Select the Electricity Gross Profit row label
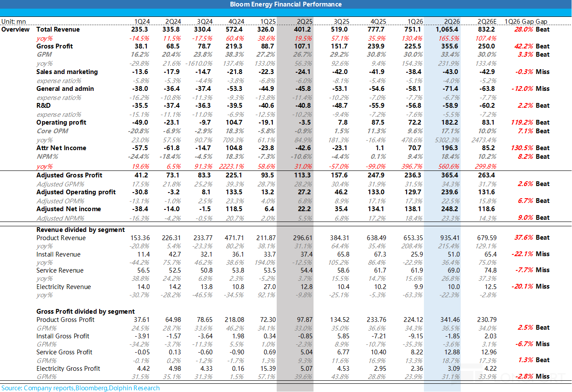This screenshot has width=572, height=392. 68,369
